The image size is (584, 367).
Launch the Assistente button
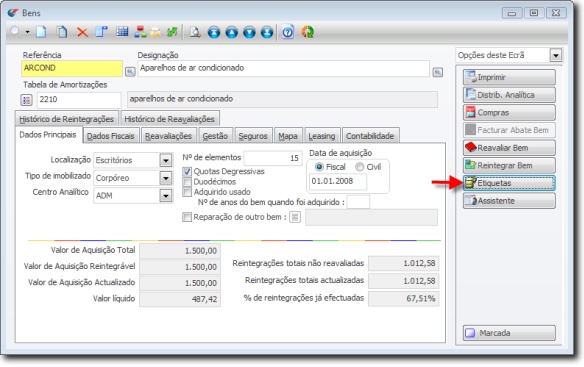click(509, 201)
